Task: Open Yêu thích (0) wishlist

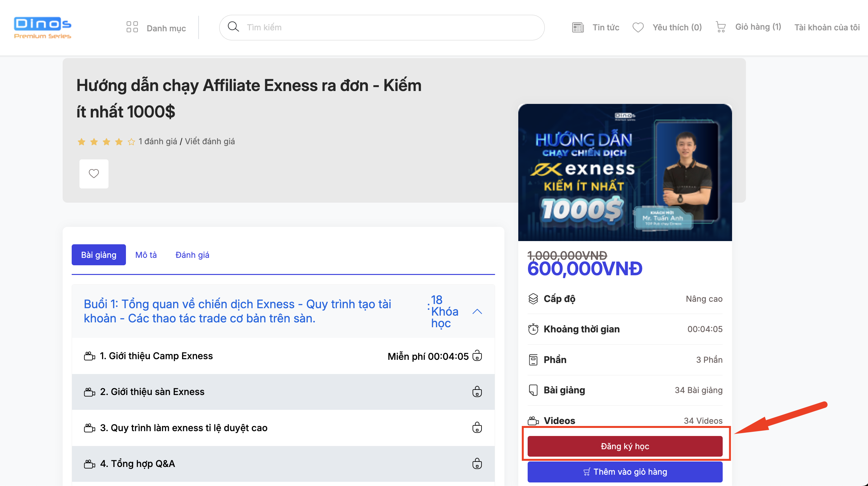Action: (x=677, y=28)
